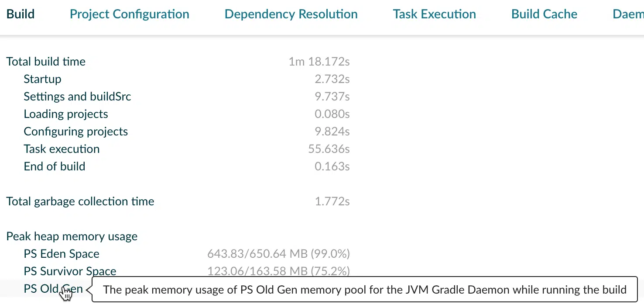Click the Peak heap memory usage heading

point(72,236)
